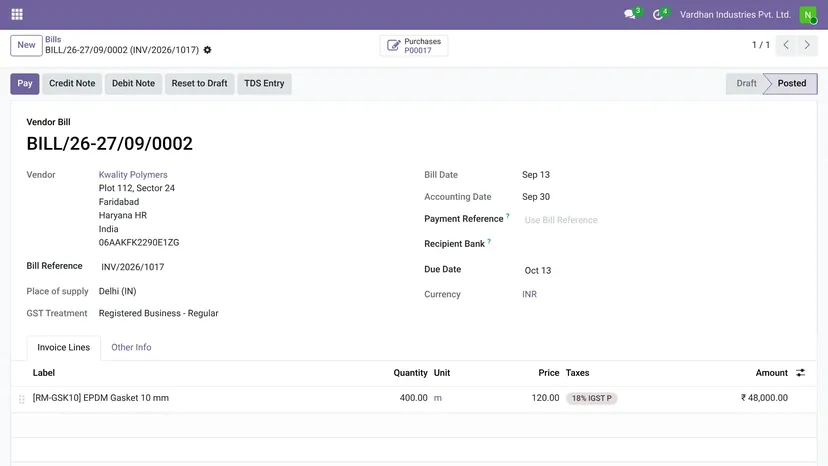Click the Payment Reference help question mark
828x466 pixels.
click(507, 216)
